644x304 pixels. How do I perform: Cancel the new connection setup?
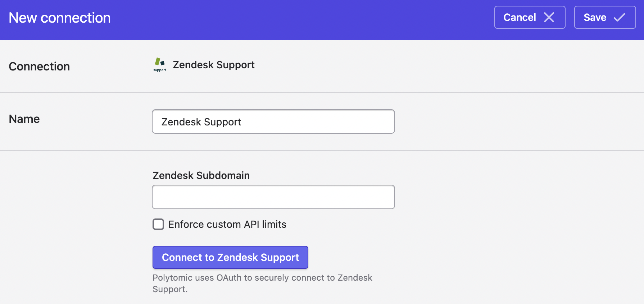pos(530,17)
